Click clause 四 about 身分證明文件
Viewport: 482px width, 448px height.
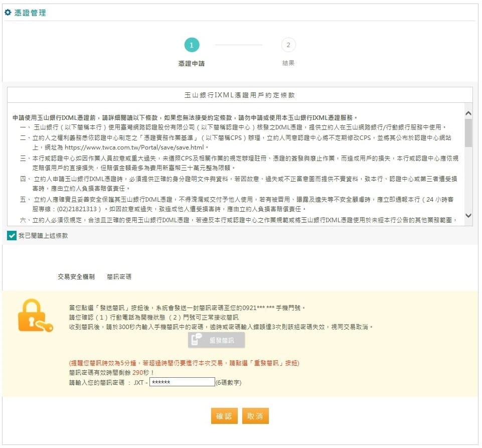(239, 184)
